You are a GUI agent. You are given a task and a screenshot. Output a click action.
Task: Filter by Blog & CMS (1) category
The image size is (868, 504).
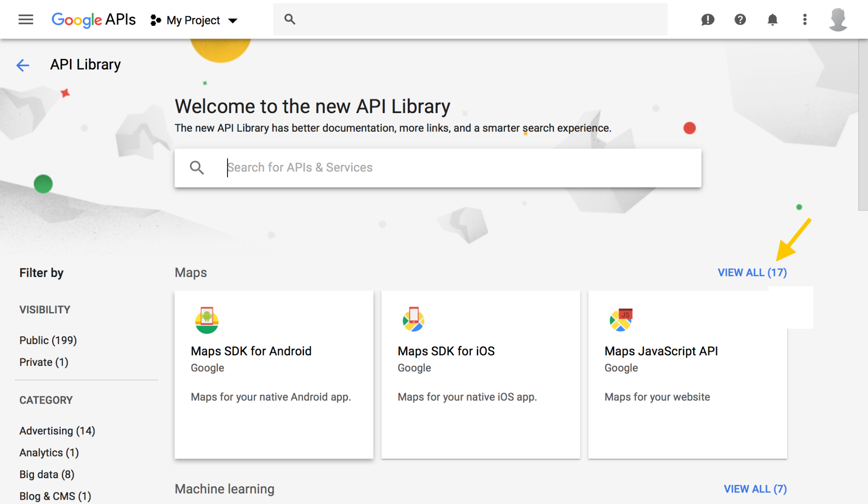56,496
